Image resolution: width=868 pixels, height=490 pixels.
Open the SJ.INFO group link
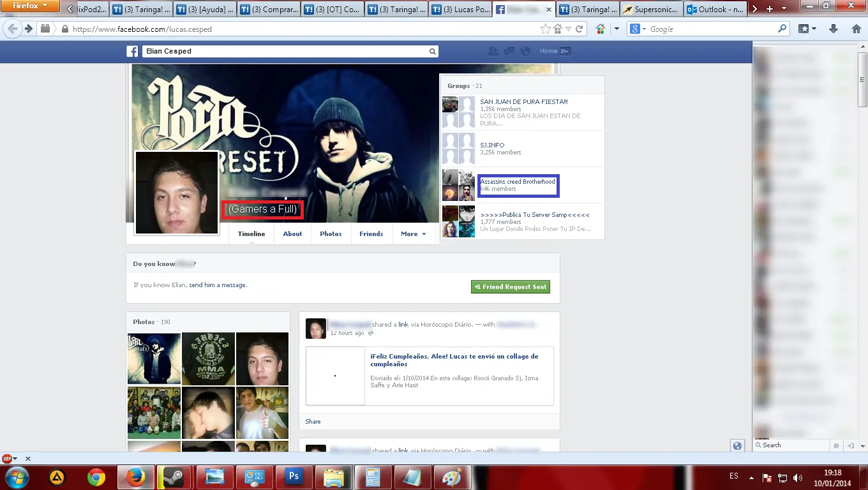(x=492, y=145)
